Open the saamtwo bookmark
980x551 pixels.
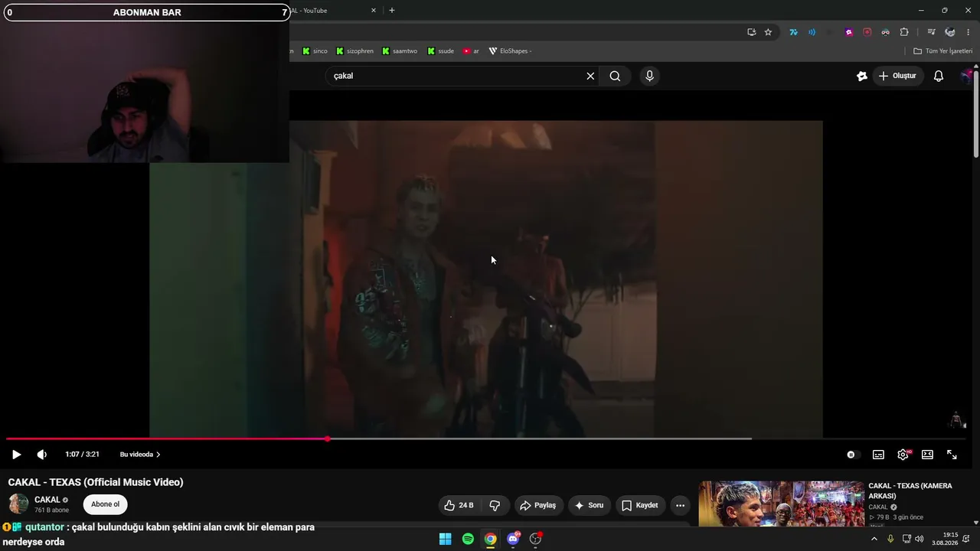click(400, 51)
